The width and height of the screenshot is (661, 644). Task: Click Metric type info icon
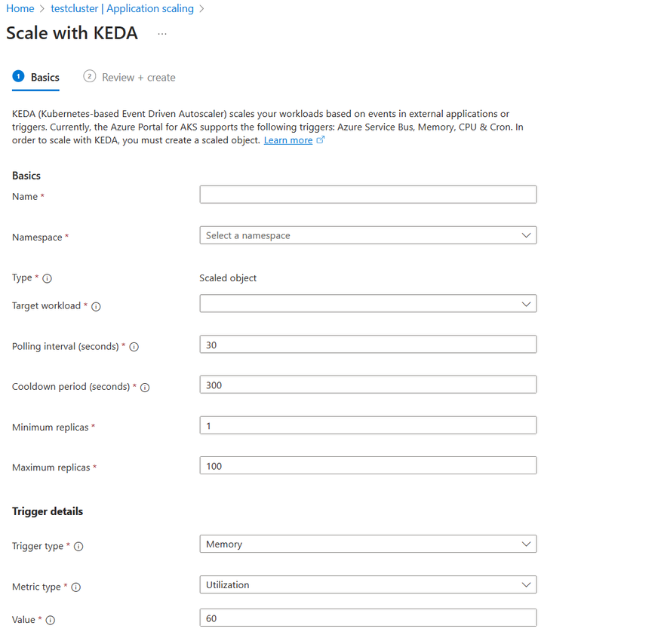75,587
